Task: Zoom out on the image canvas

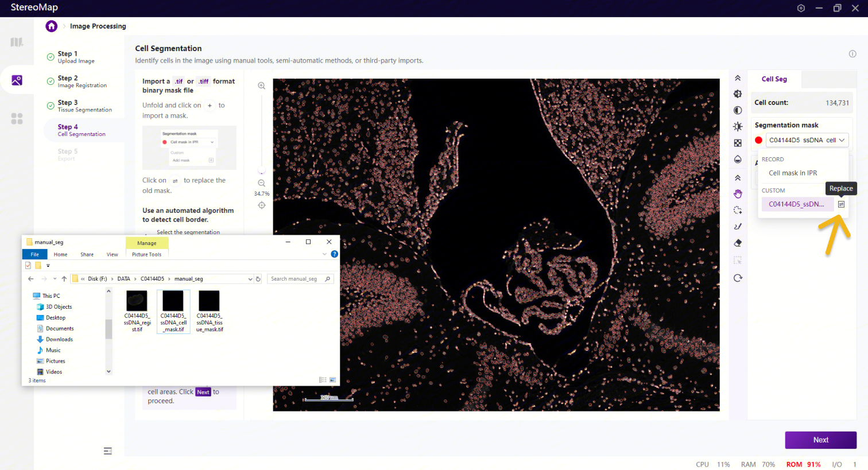Action: 261,183
